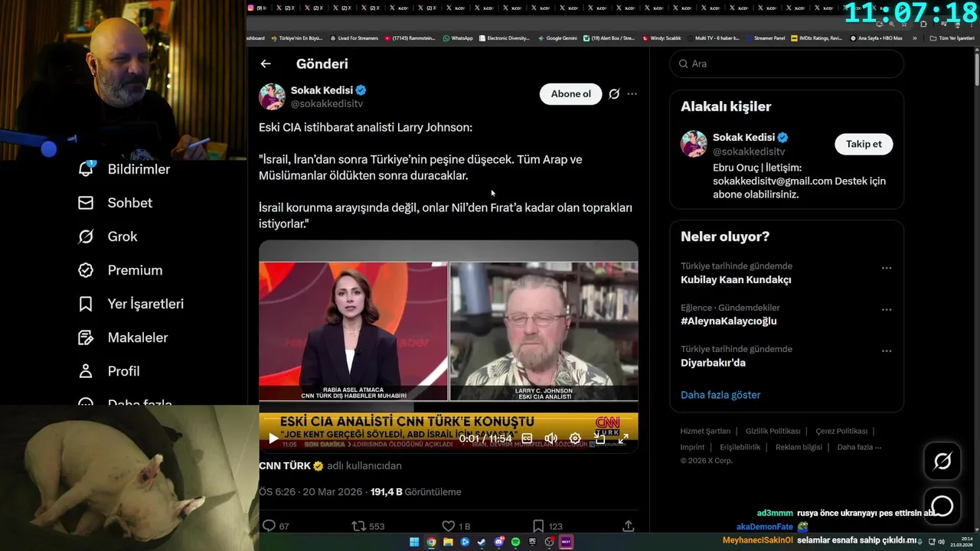
Task: Go back using the arrow beside Gönderi
Action: [x=266, y=64]
